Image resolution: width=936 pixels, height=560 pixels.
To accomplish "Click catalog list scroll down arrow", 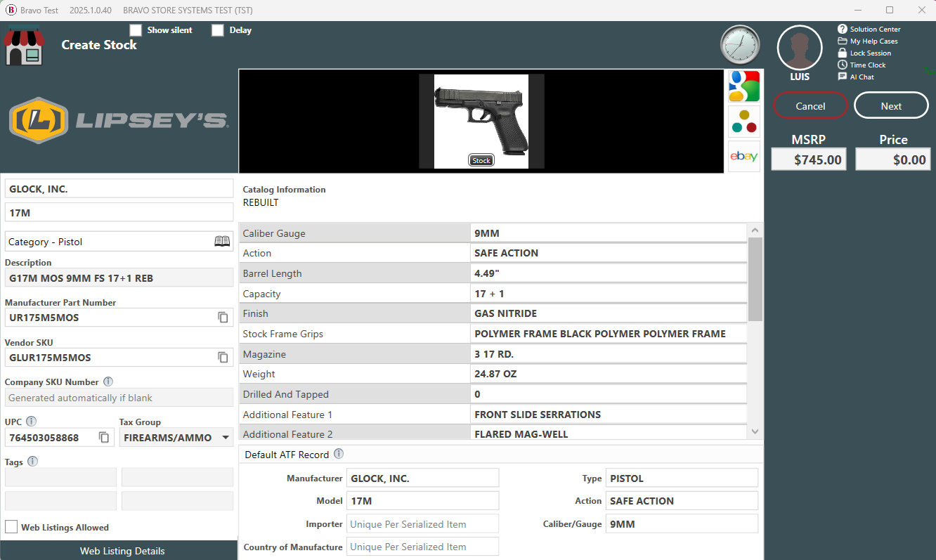I will coord(755,431).
